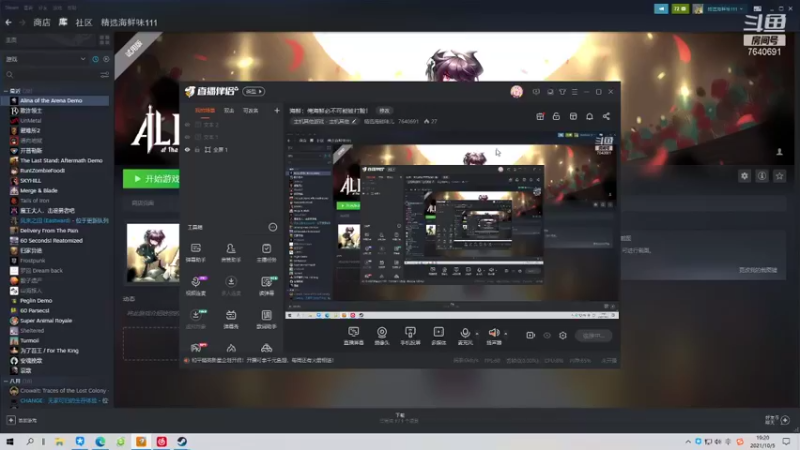Image resolution: width=800 pixels, height=450 pixels.
Task: Toggle ready-to-play filter icon in Steam library
Action: [x=106, y=59]
